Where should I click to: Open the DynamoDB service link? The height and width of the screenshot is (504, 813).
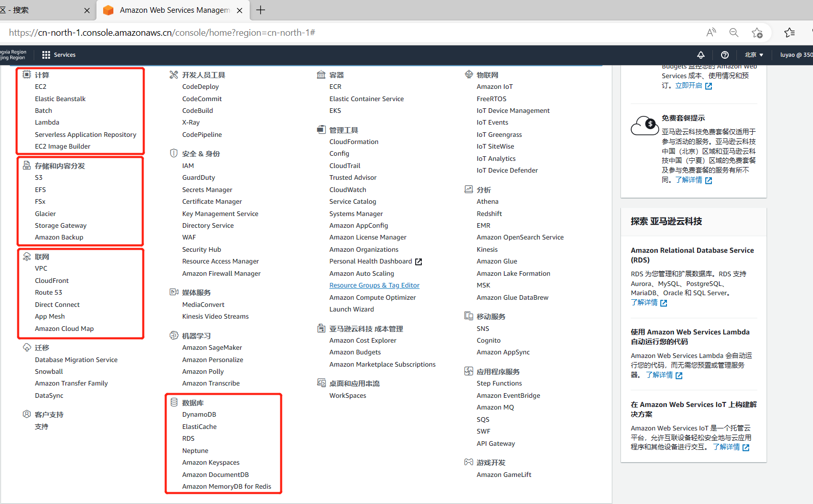tap(199, 415)
